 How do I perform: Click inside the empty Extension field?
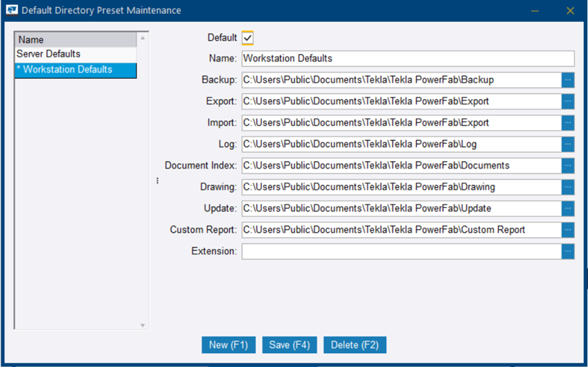pos(401,252)
